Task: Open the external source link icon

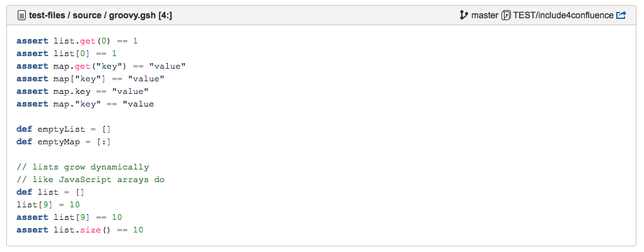Action: pos(621,15)
